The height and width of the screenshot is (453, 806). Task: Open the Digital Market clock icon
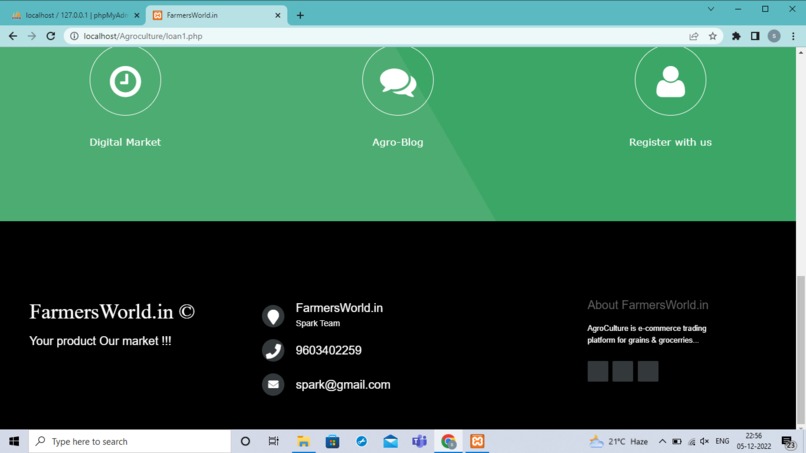click(x=125, y=81)
